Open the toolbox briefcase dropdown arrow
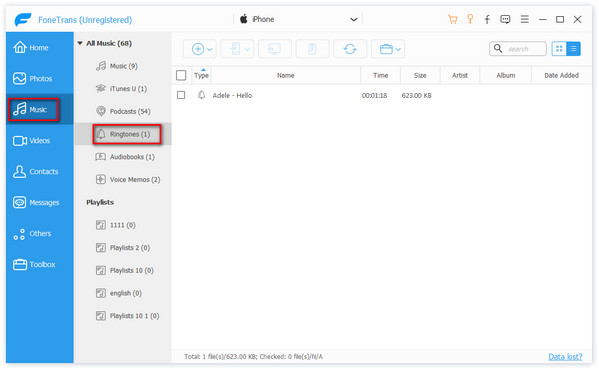Screen dimensions: 599x370 pyautogui.click(x=398, y=49)
